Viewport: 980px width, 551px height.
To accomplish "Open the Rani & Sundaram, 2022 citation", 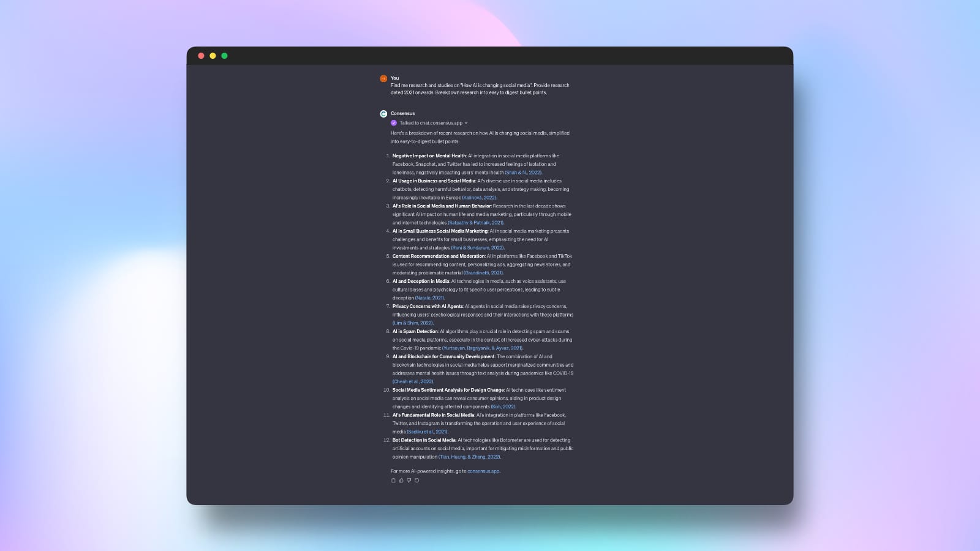I will click(477, 248).
